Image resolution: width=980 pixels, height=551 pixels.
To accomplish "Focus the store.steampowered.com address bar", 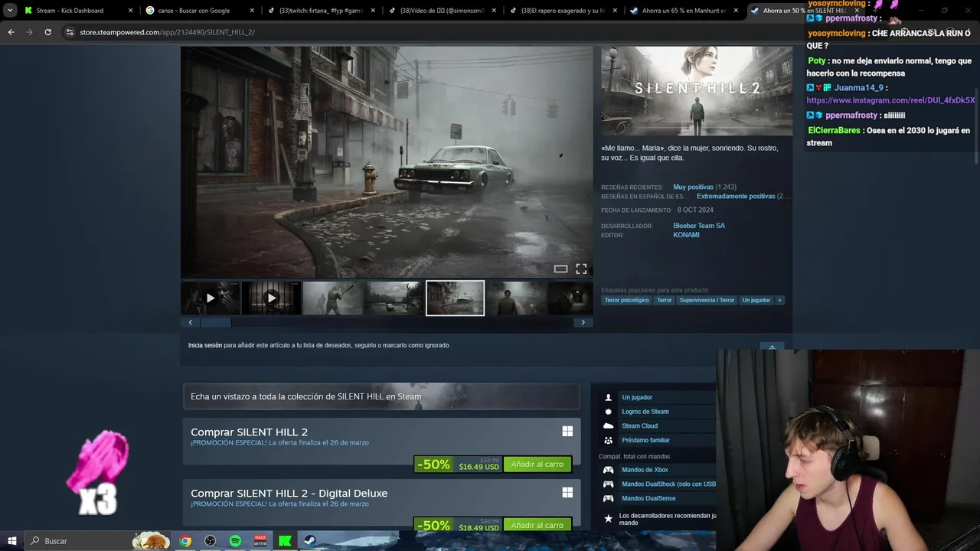I will click(x=429, y=32).
